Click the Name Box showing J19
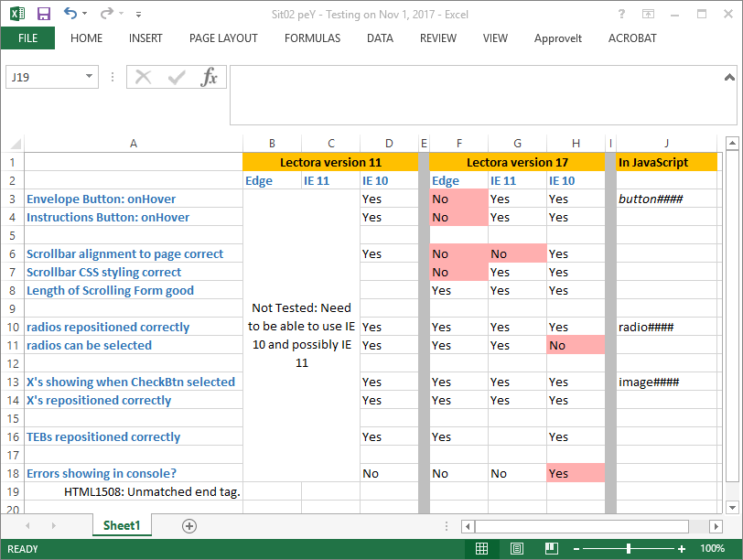Image resolution: width=743 pixels, height=560 pixels. [45, 77]
